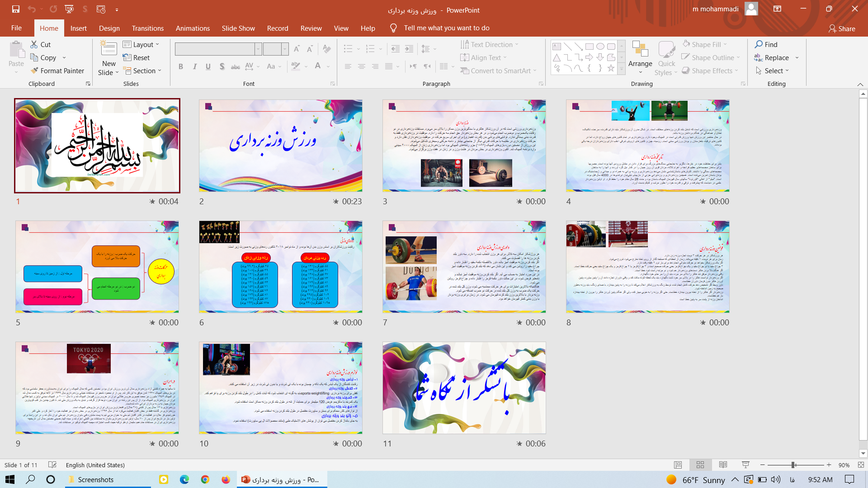Click the zoom slider handle
Viewport: 868px width, 488px height.
click(x=793, y=465)
